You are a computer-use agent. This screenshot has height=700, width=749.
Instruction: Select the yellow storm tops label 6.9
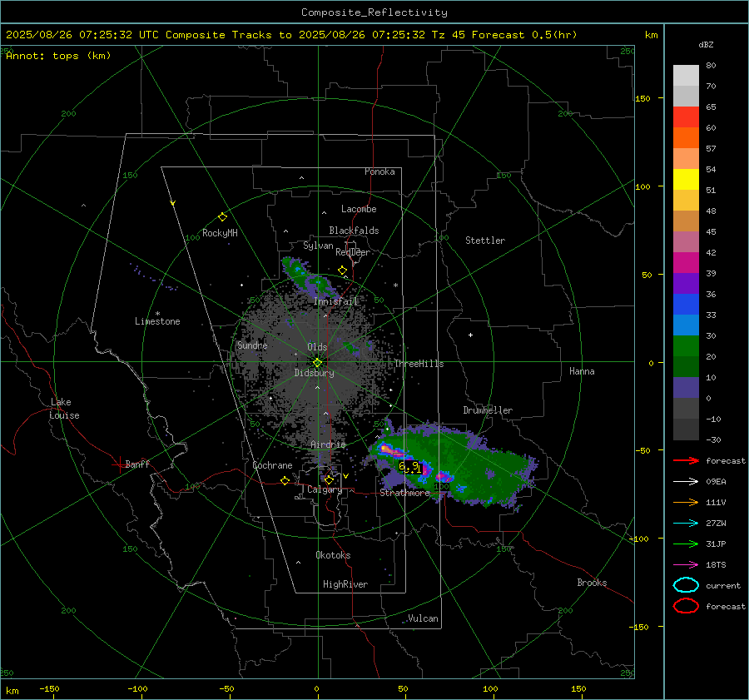(x=409, y=467)
